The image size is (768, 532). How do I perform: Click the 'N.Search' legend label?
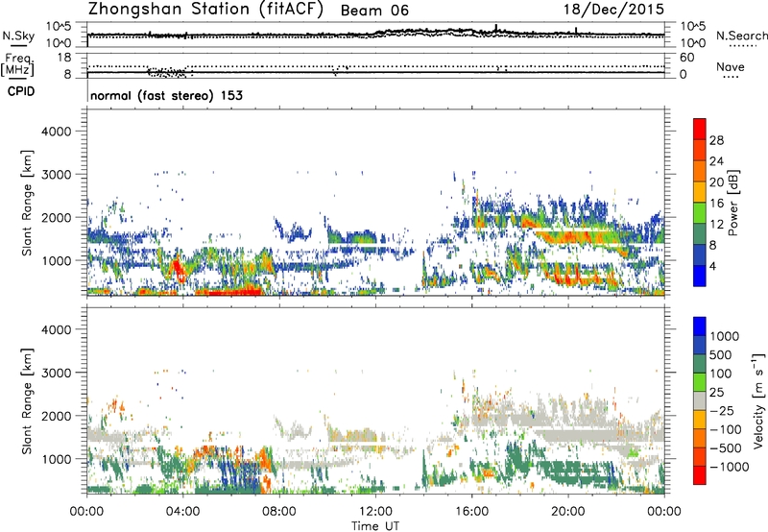(741, 36)
